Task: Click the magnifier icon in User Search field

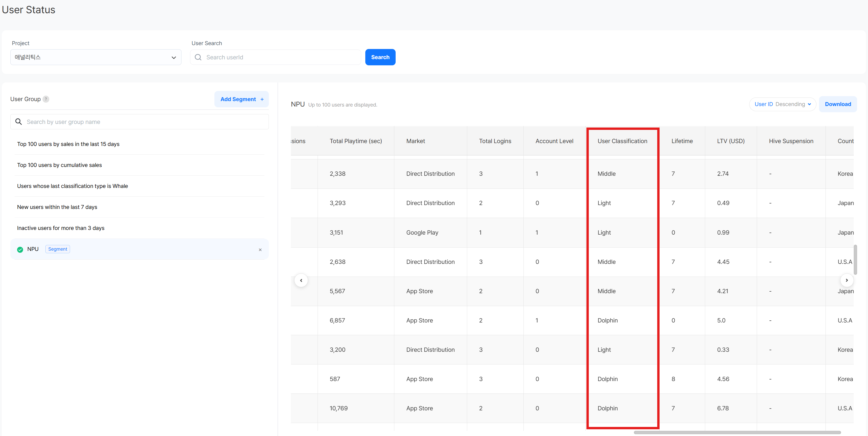Action: [198, 57]
